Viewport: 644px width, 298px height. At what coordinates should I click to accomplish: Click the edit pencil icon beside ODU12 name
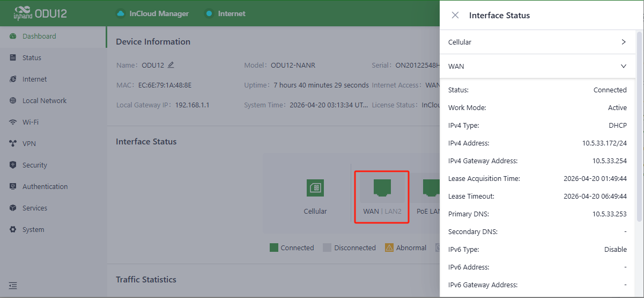(171, 65)
